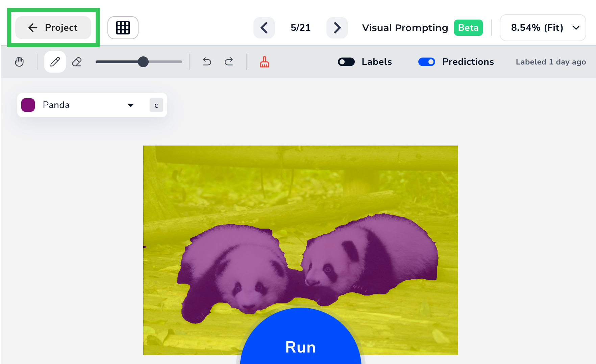
Task: Go to previous image with left chevron
Action: tap(264, 28)
